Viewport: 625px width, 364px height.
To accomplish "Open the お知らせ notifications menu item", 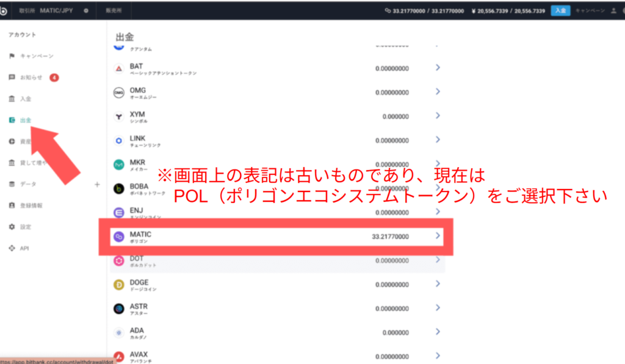I will 31,77.
